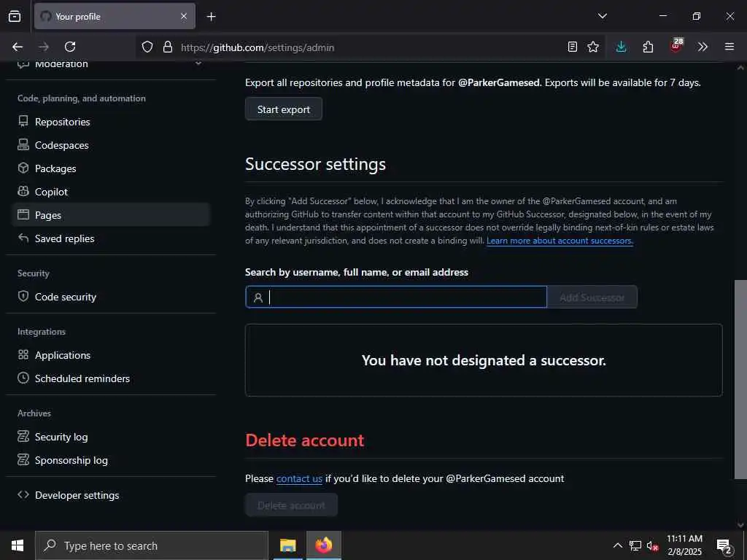Screen dimensions: 747x560
Task: Click the Security log icon
Action: tap(23, 436)
